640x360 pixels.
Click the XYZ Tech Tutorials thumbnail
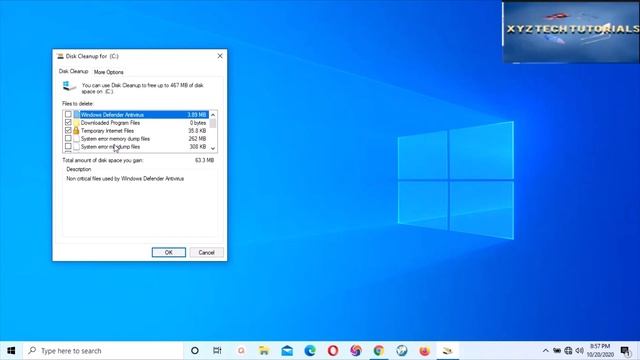point(571,32)
